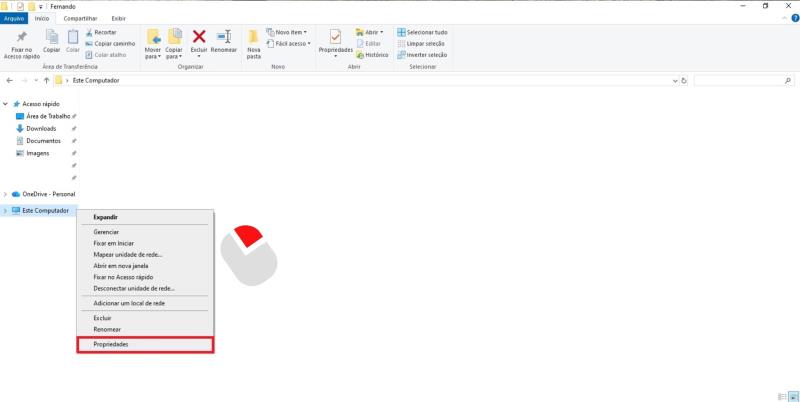
Task: Select Documentos in the navigation pane
Action: tap(43, 140)
